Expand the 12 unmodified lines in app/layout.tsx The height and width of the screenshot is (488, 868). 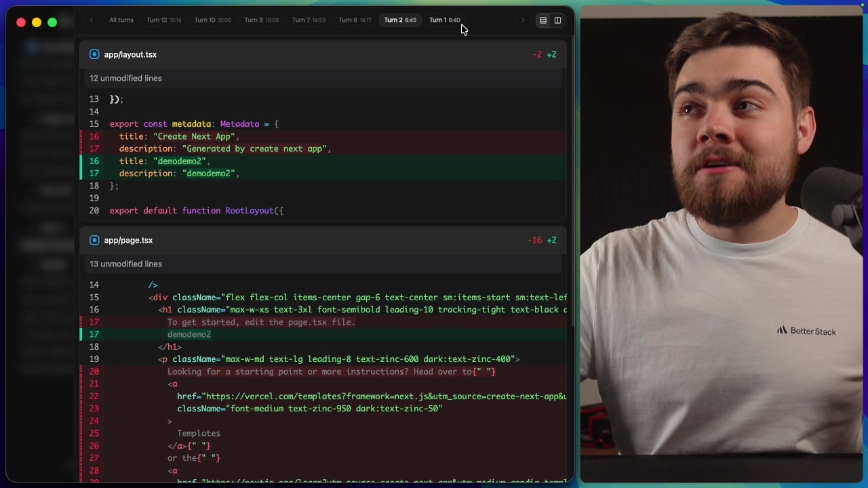(x=125, y=78)
